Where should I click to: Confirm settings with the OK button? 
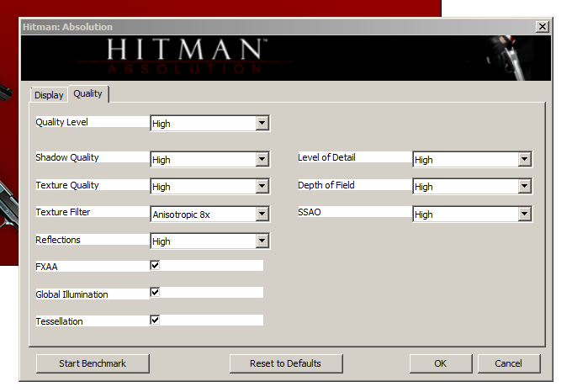pos(440,363)
